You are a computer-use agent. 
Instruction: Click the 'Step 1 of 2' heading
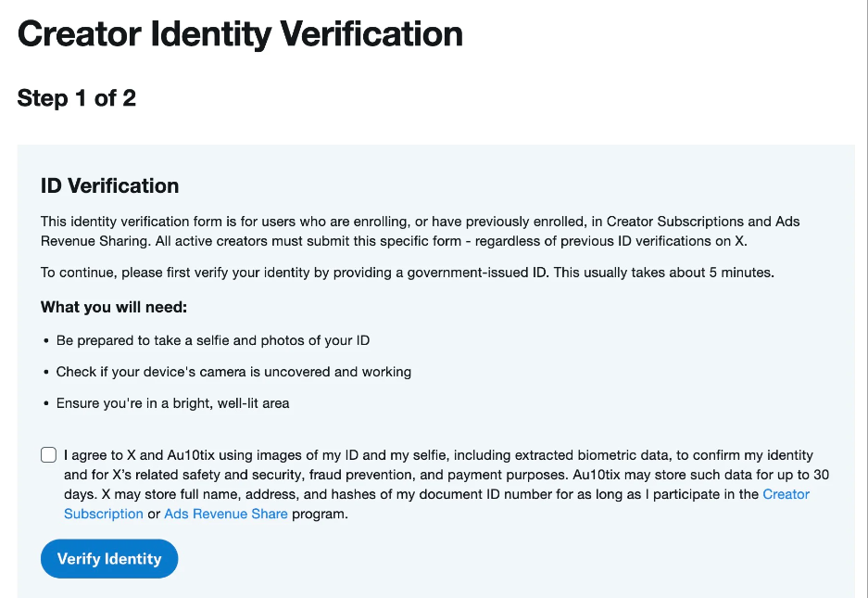76,98
